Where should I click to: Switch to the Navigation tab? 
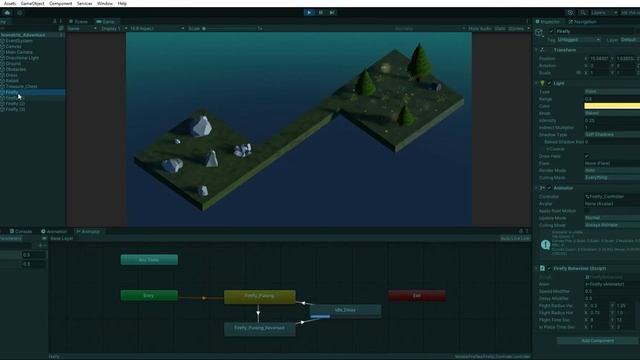click(x=582, y=22)
